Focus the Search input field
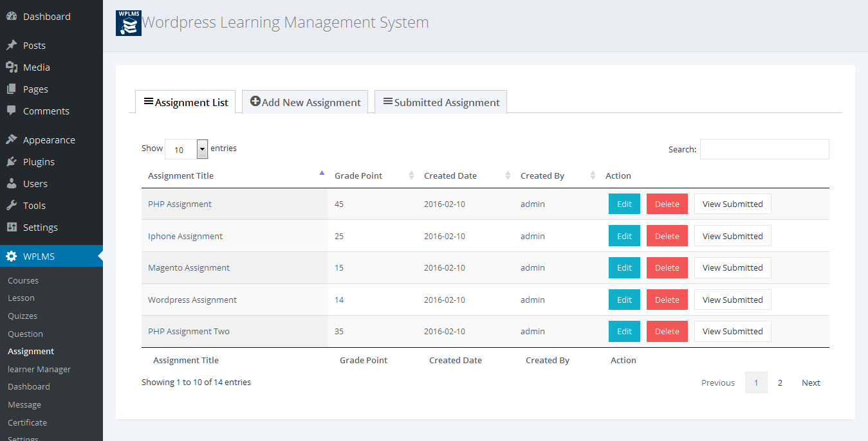 pyautogui.click(x=764, y=149)
